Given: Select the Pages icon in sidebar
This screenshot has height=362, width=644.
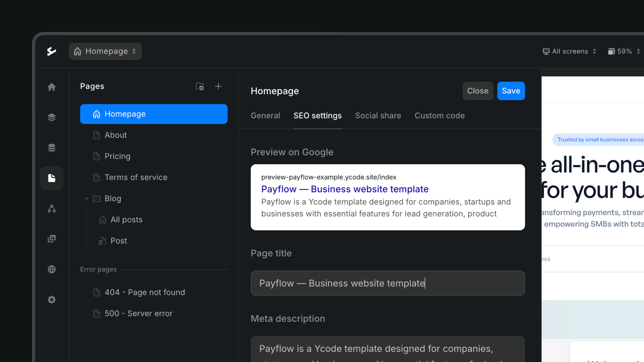Looking at the screenshot, I should (x=52, y=178).
